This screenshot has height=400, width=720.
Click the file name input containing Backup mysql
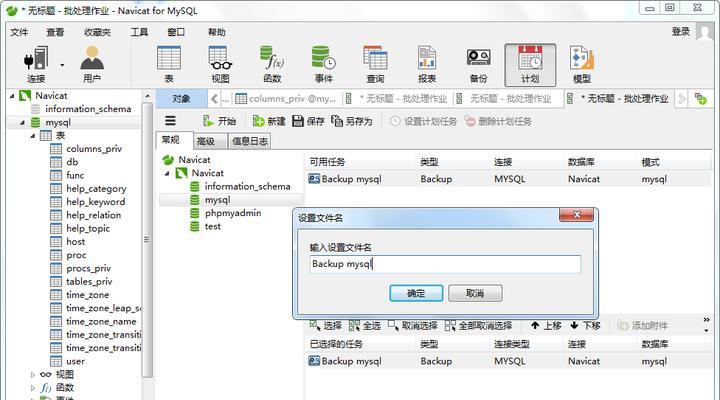coord(444,264)
